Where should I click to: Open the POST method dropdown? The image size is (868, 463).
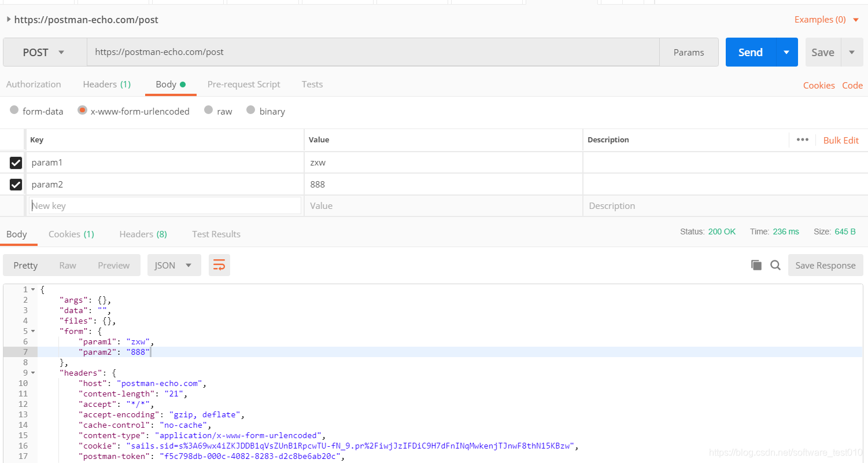click(x=45, y=52)
